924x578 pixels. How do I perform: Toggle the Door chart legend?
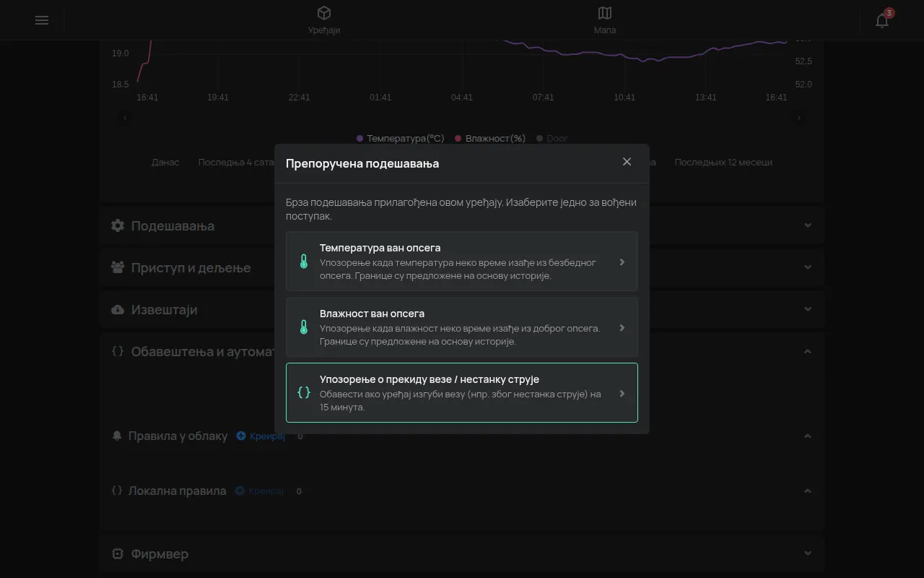[x=552, y=138]
